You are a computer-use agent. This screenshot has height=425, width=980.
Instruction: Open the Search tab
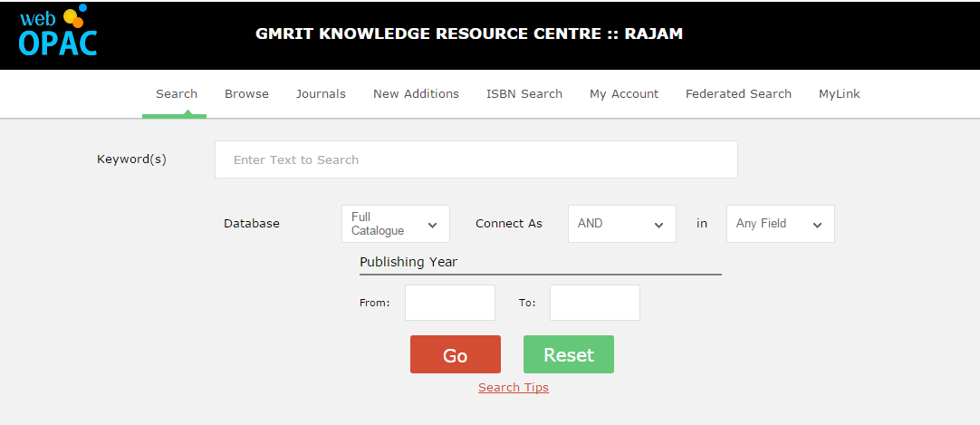177,93
